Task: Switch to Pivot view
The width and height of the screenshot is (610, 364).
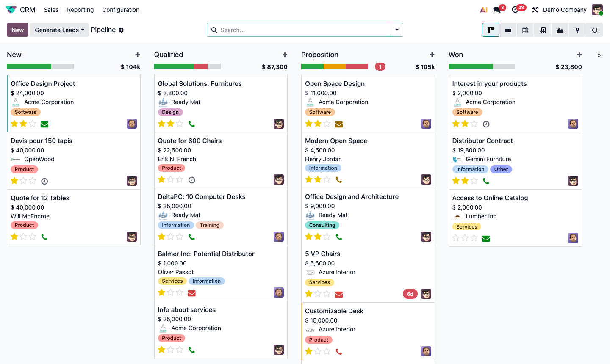Action: [542, 30]
